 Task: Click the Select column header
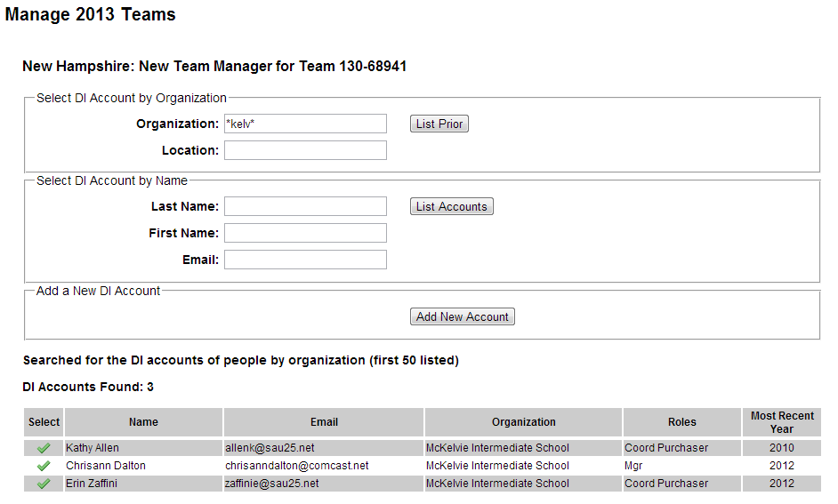click(44, 422)
